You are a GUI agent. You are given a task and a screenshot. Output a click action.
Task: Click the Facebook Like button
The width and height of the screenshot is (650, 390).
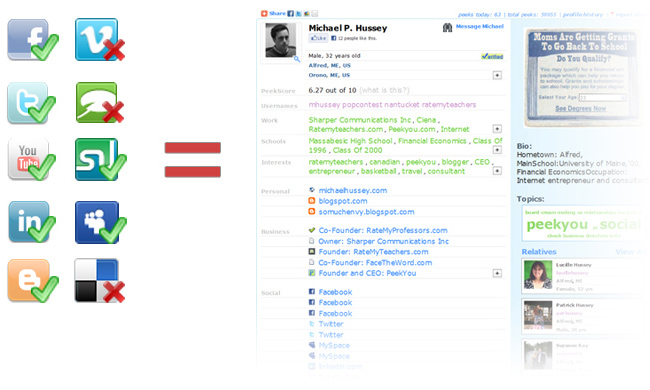318,38
